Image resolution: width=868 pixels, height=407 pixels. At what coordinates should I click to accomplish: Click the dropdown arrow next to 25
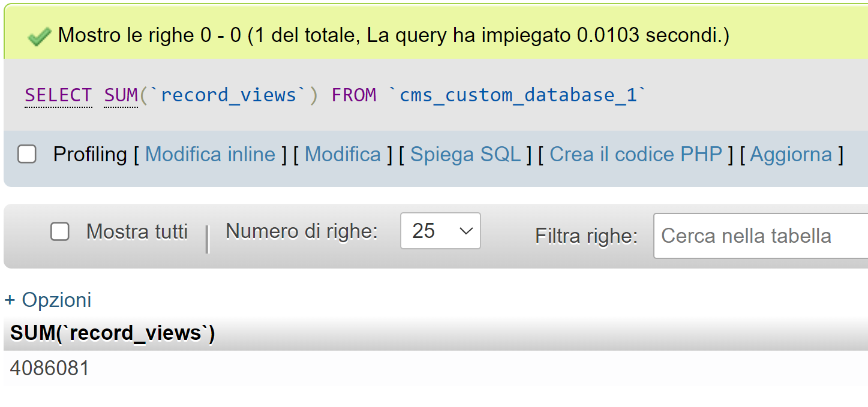point(466,231)
